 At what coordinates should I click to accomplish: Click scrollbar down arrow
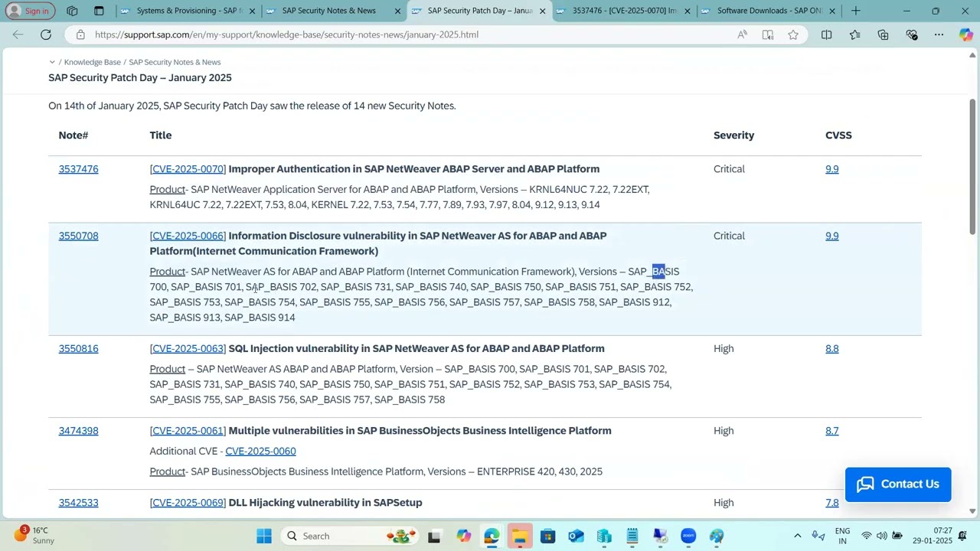(x=973, y=511)
